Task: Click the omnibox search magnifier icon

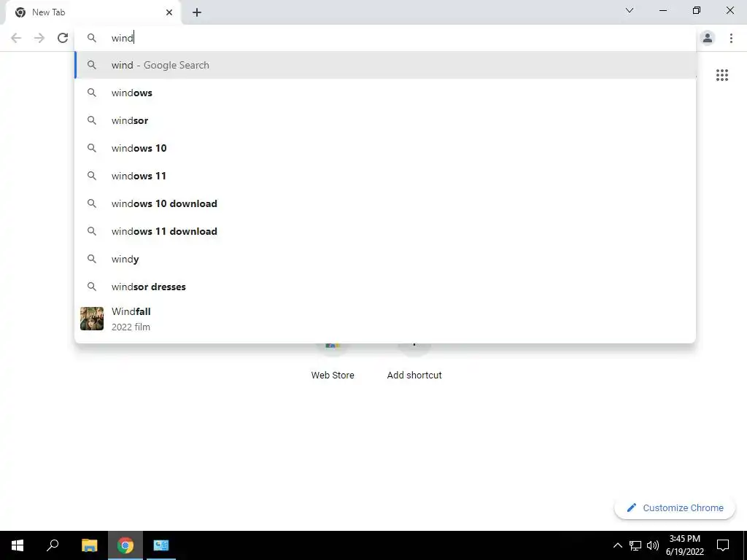Action: click(x=91, y=38)
